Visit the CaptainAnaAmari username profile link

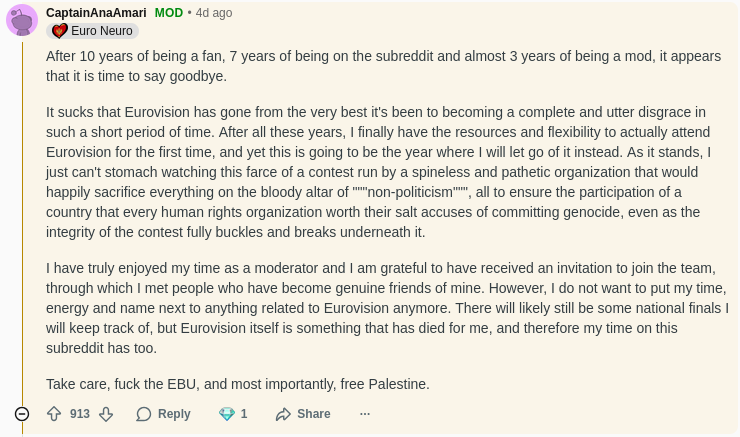click(96, 13)
